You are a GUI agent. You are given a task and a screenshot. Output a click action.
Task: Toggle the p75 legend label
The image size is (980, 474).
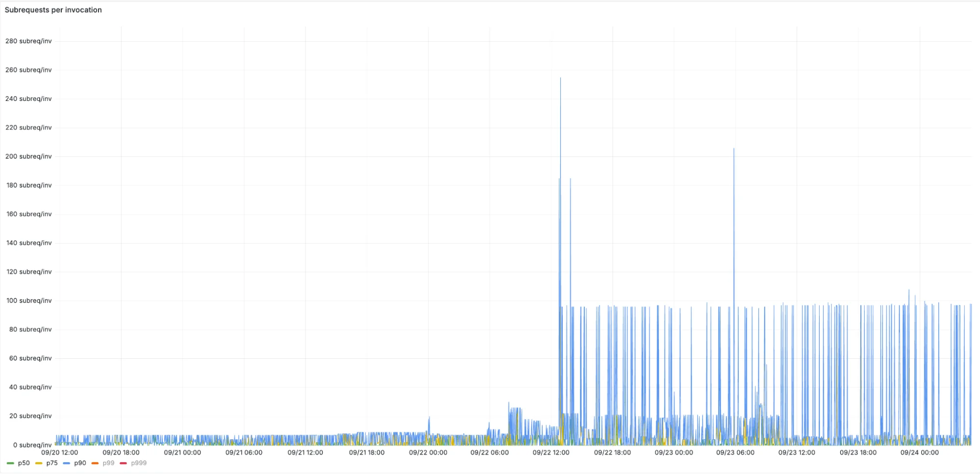pyautogui.click(x=52, y=463)
